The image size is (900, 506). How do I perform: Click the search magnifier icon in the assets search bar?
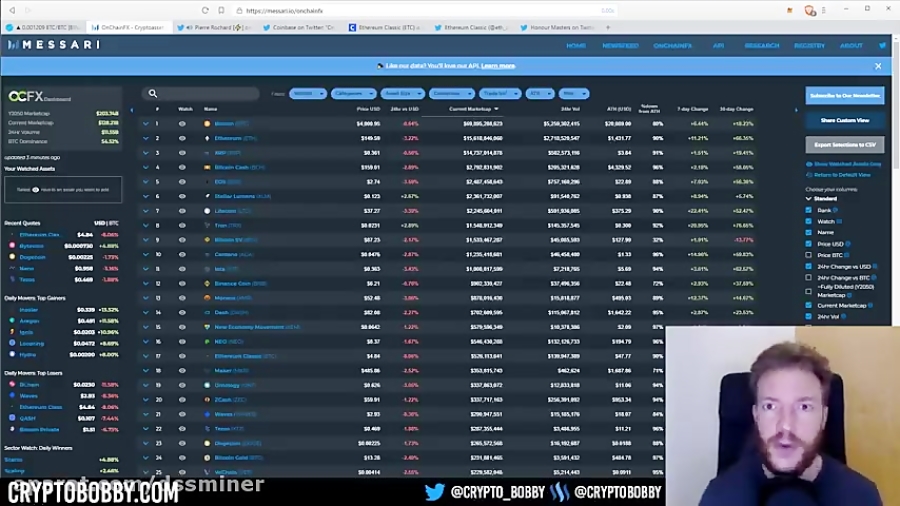pos(153,94)
